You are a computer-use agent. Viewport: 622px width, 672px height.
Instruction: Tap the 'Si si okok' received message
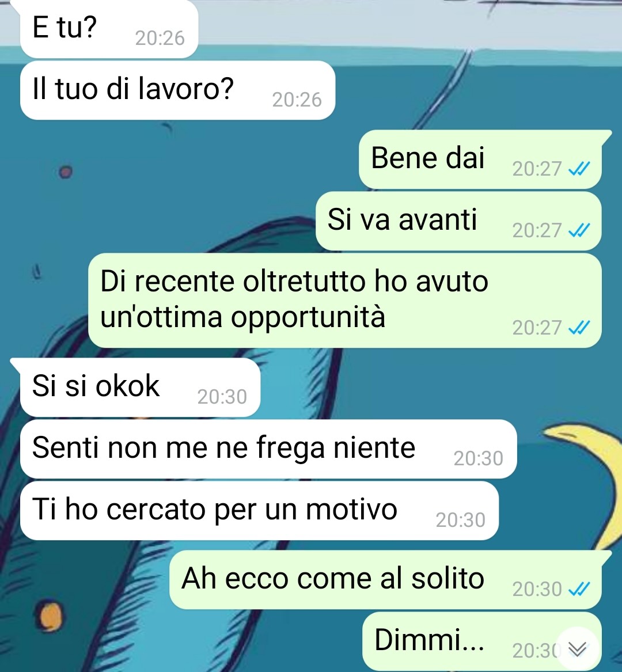pyautogui.click(x=140, y=388)
